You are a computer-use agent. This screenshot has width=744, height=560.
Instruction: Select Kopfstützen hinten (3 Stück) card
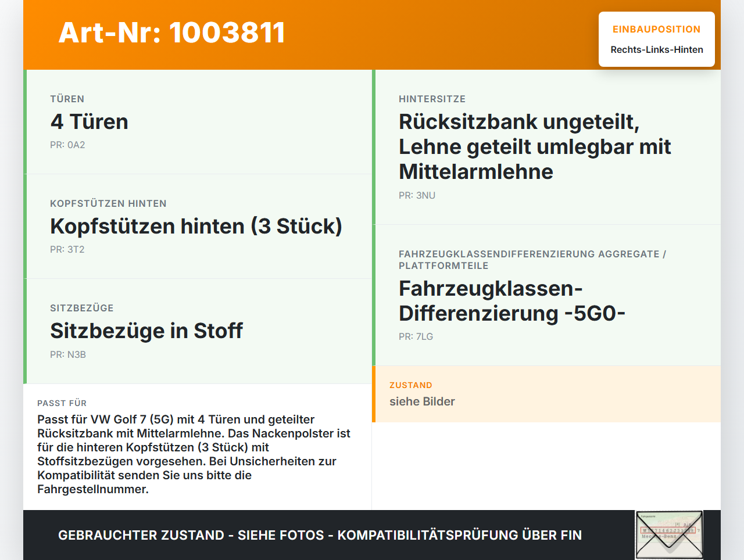pyautogui.click(x=198, y=227)
